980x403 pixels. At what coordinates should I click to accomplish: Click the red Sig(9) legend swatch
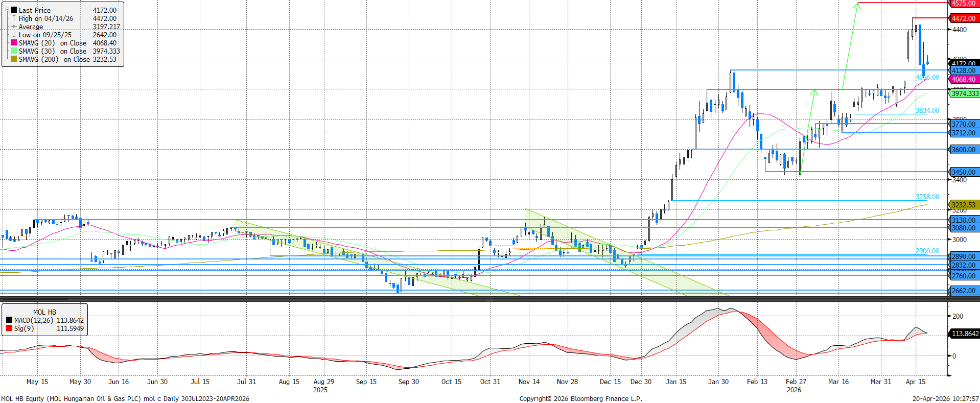click(x=9, y=328)
